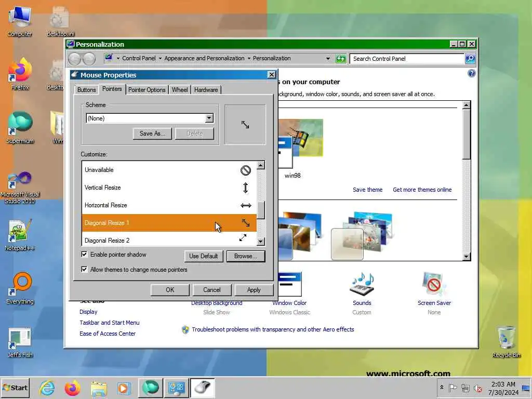Click the muted volume tray icon
The width and height of the screenshot is (532, 399).
(478, 388)
